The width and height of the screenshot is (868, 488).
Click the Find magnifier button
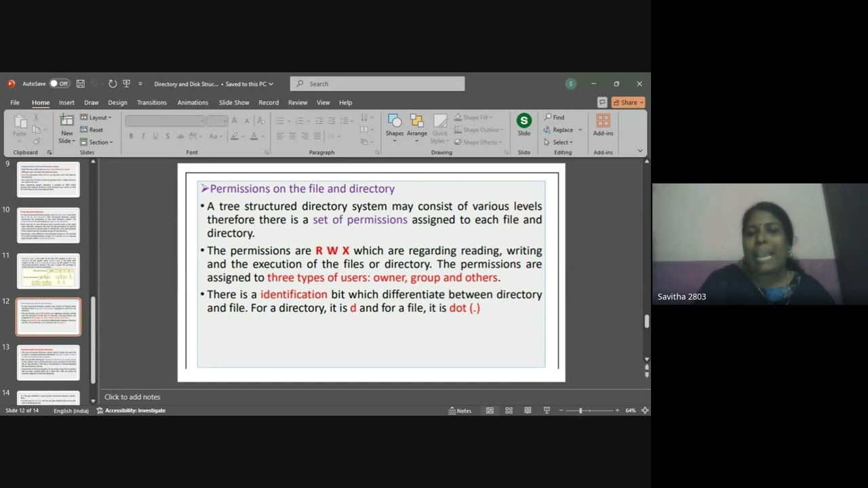pos(554,117)
